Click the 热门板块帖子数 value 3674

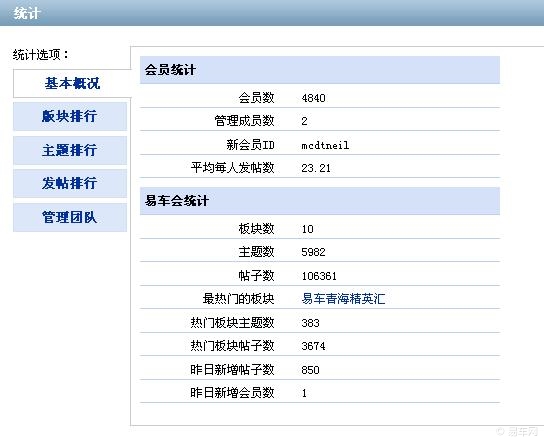313,346
